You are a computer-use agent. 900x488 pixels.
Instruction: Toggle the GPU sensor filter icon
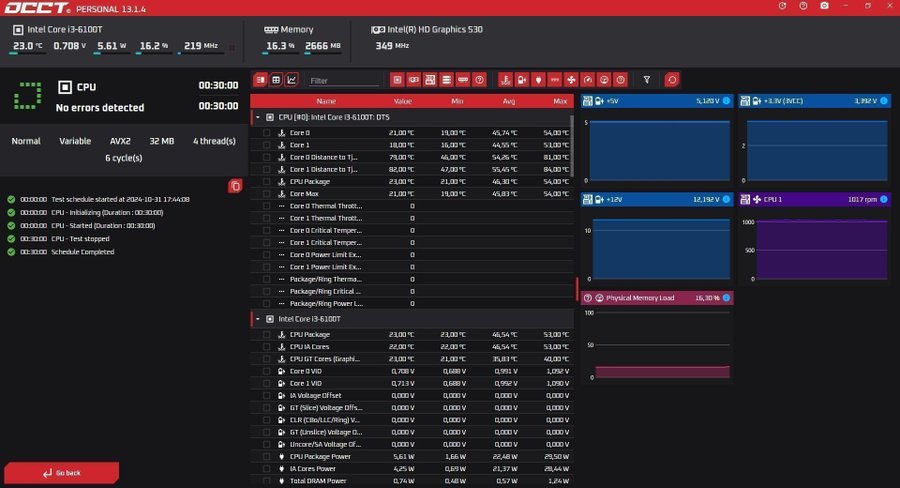coord(413,80)
